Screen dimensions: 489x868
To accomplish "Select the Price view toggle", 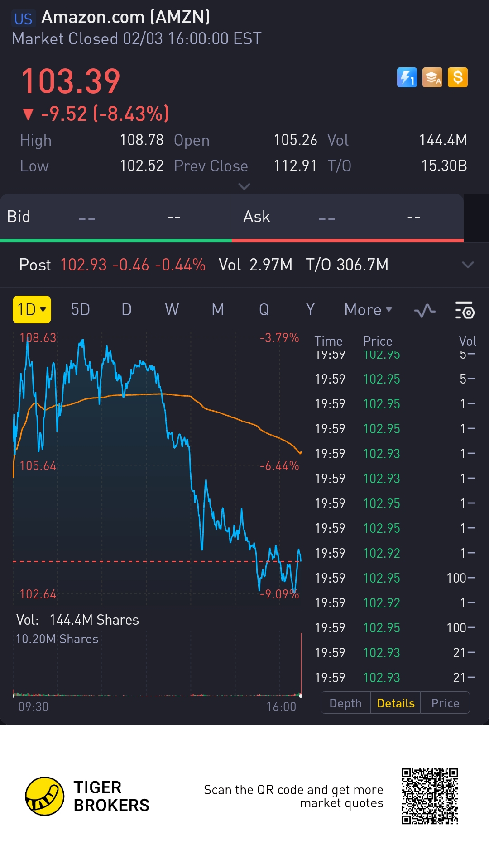I will [445, 703].
